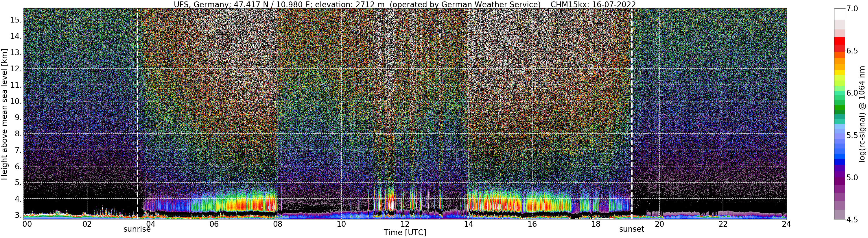Viewport: 868px width, 238px height.
Task: Click the height axis tick label '8.'
Action: click(x=18, y=134)
